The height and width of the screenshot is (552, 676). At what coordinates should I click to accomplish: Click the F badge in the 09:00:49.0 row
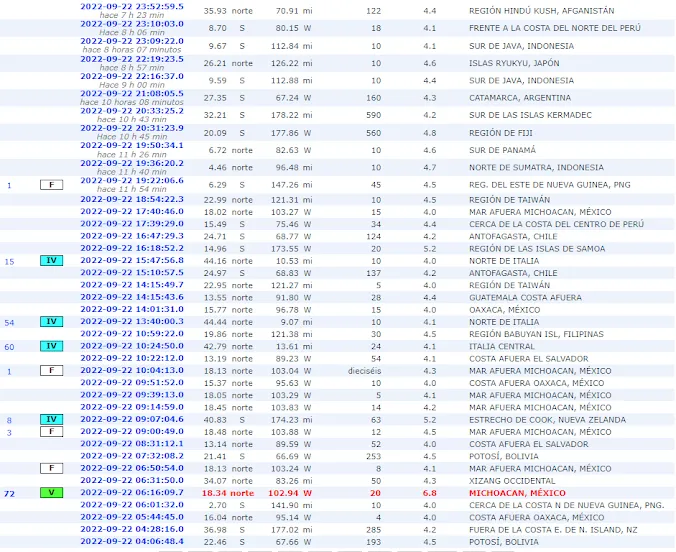[51, 432]
